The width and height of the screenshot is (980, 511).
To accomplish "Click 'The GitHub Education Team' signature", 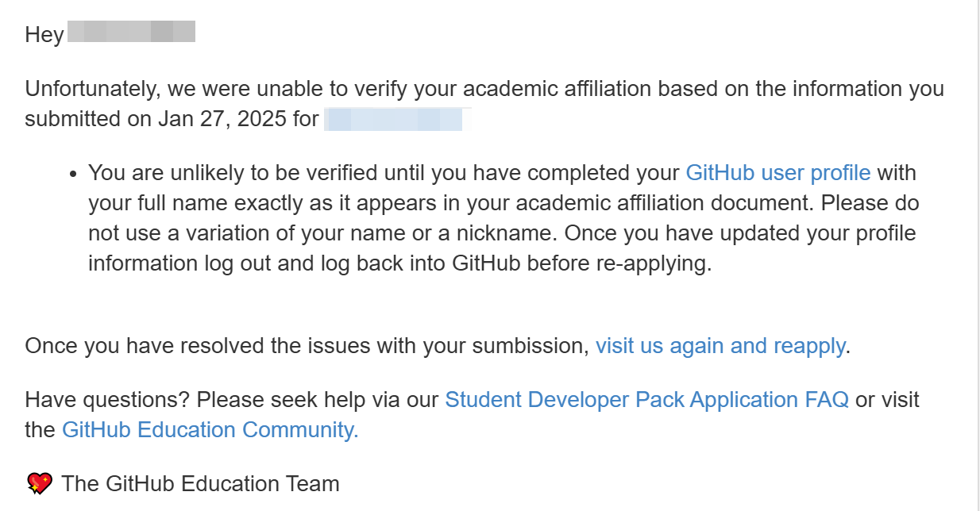I will [200, 483].
